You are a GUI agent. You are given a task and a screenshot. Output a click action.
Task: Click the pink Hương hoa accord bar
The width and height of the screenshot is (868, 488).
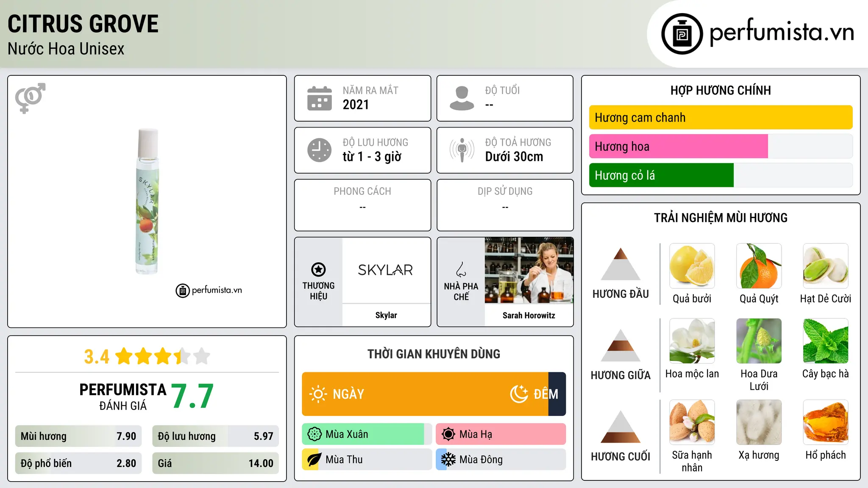coord(678,146)
